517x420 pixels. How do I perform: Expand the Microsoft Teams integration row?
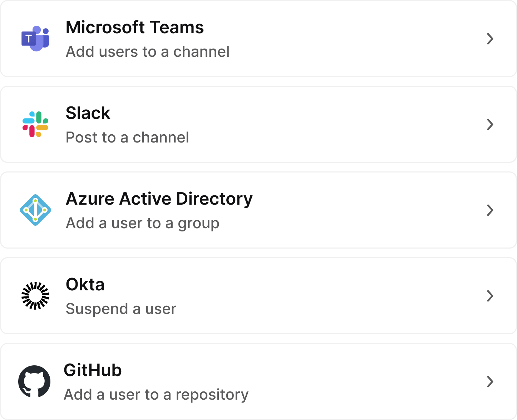(490, 39)
